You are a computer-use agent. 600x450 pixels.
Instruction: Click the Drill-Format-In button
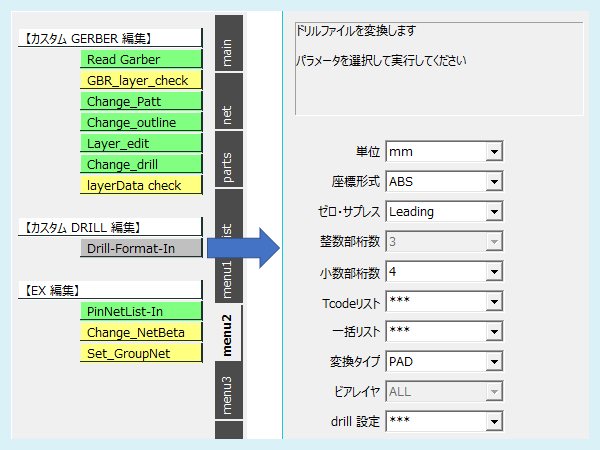tap(141, 248)
